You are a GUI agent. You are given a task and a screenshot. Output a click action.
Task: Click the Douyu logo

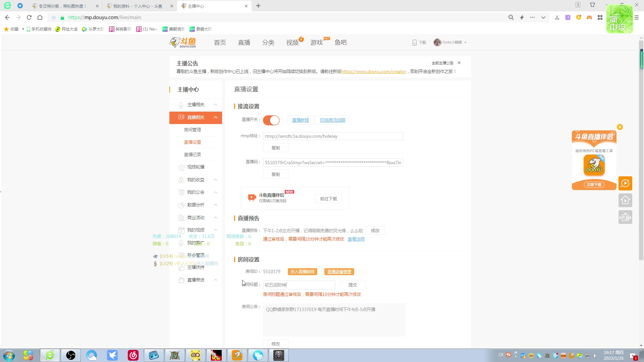coord(183,43)
